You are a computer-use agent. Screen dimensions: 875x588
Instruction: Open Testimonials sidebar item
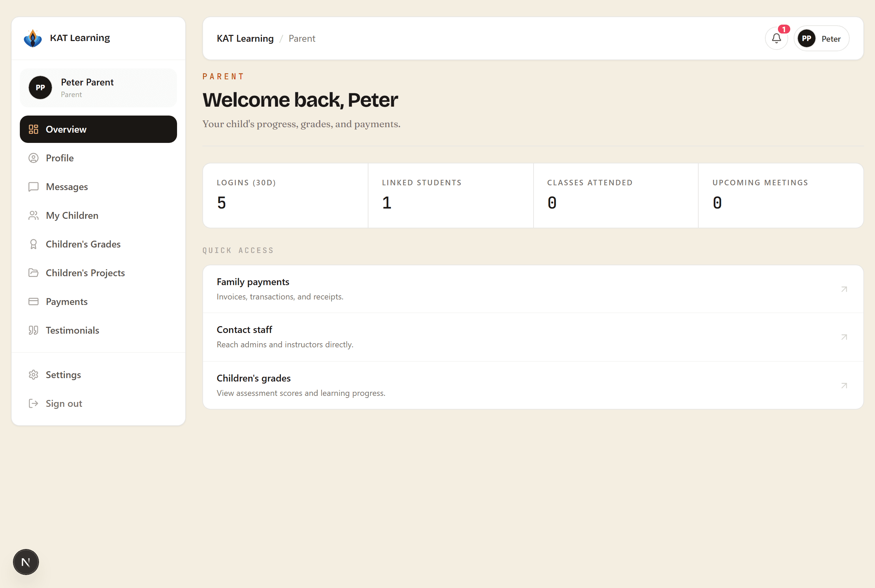click(98, 330)
